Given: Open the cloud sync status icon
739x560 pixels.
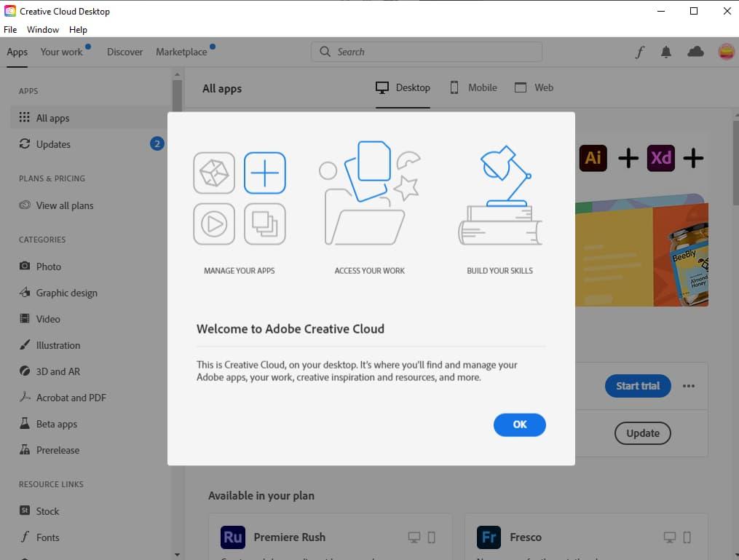Looking at the screenshot, I should pos(695,52).
